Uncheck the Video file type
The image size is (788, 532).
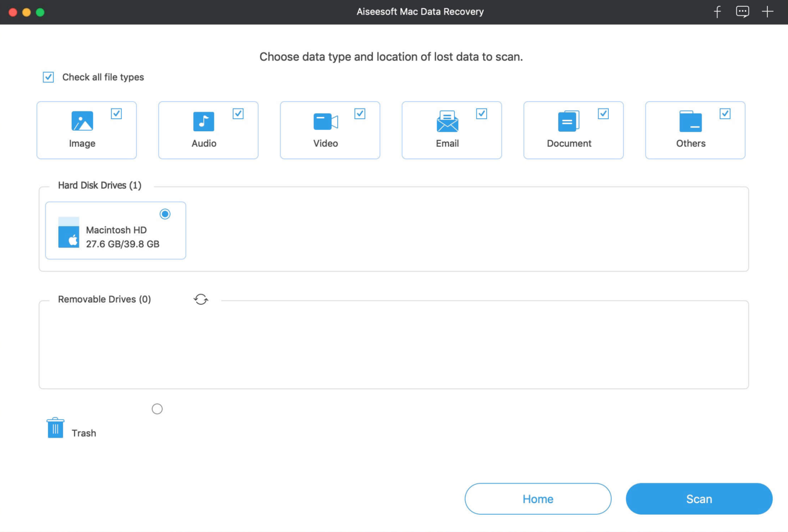point(360,113)
